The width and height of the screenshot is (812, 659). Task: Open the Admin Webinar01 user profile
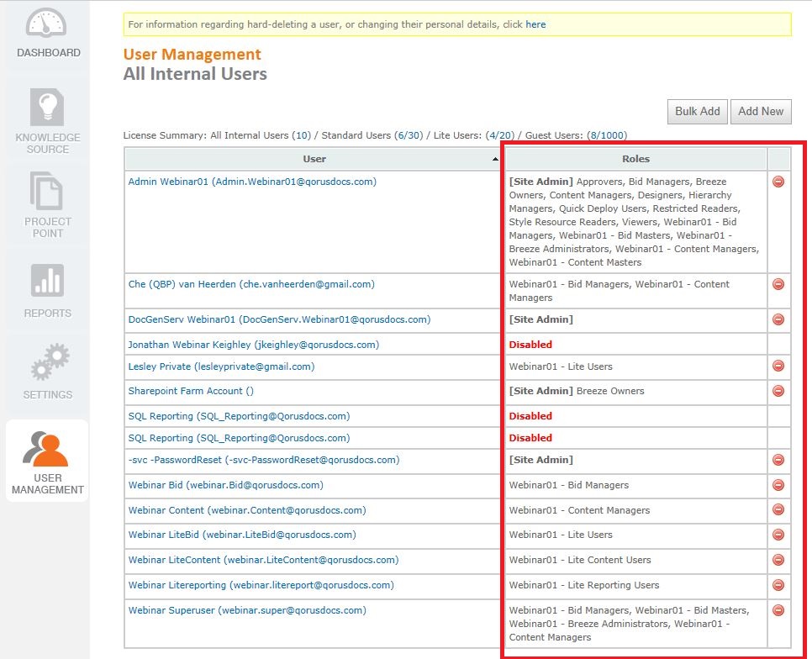pyautogui.click(x=252, y=182)
